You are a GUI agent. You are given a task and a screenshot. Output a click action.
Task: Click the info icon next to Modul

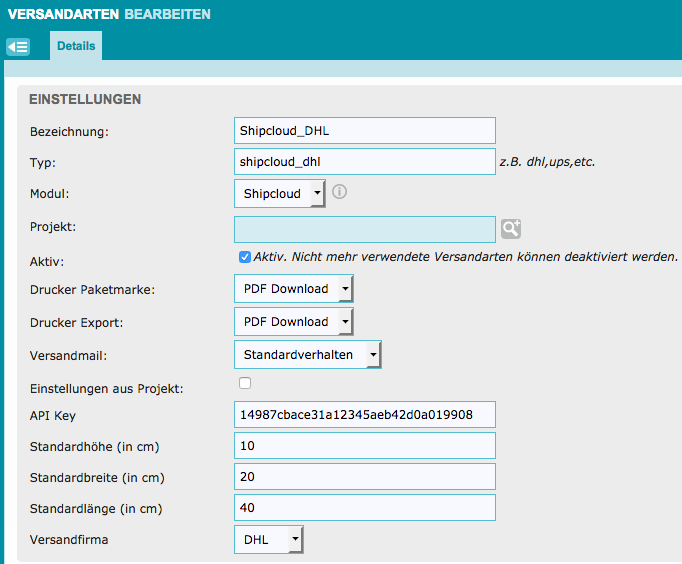point(339,192)
